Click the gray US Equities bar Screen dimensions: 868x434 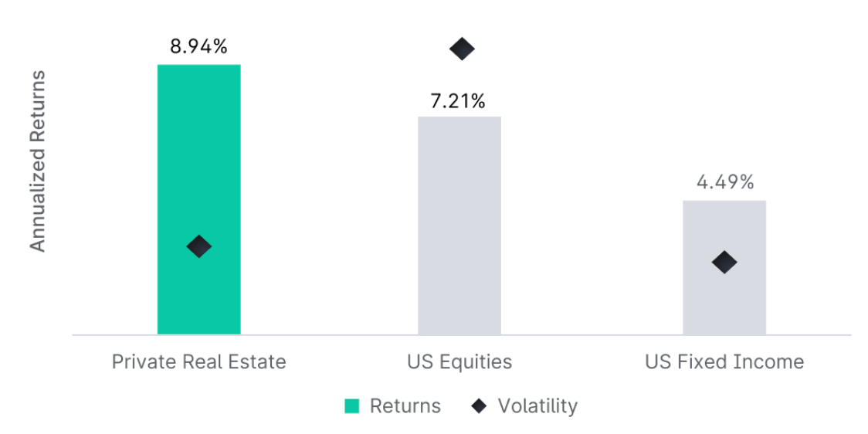[459, 225]
